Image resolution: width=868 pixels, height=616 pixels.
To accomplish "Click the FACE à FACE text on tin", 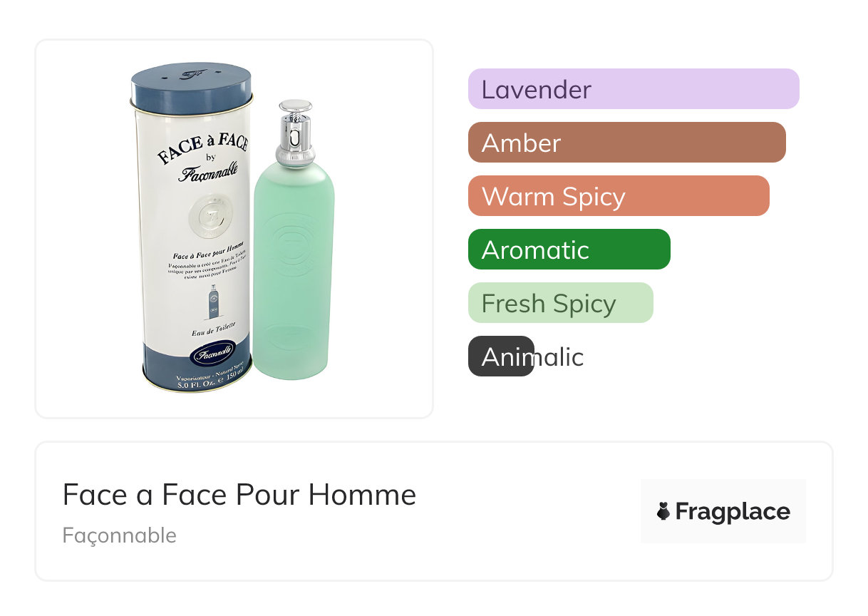I will (203, 146).
